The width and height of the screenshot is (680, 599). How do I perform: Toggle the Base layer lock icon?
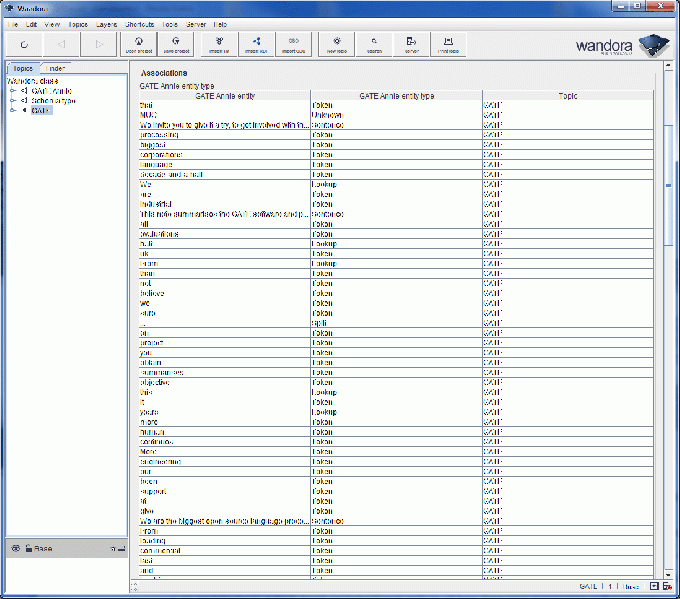28,549
